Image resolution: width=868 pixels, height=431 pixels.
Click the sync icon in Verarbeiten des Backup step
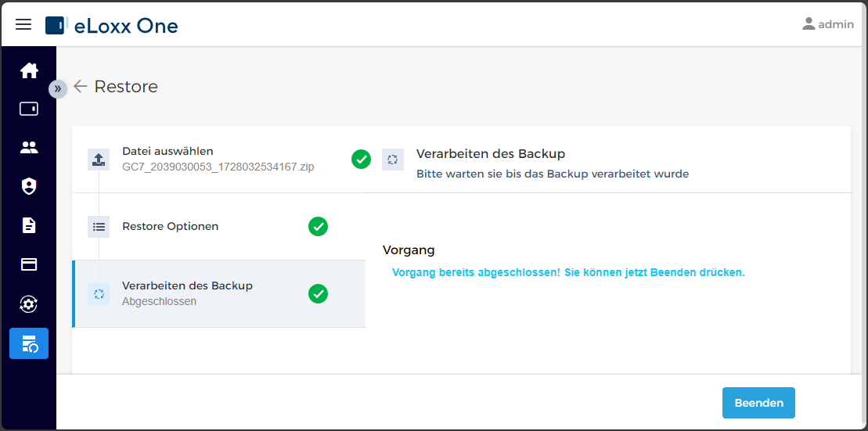point(99,294)
